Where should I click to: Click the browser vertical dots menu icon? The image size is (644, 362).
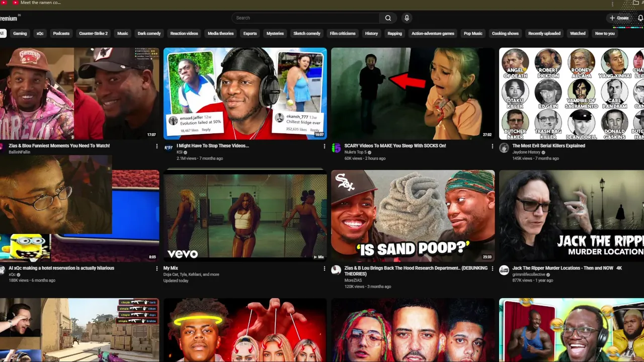612,4
